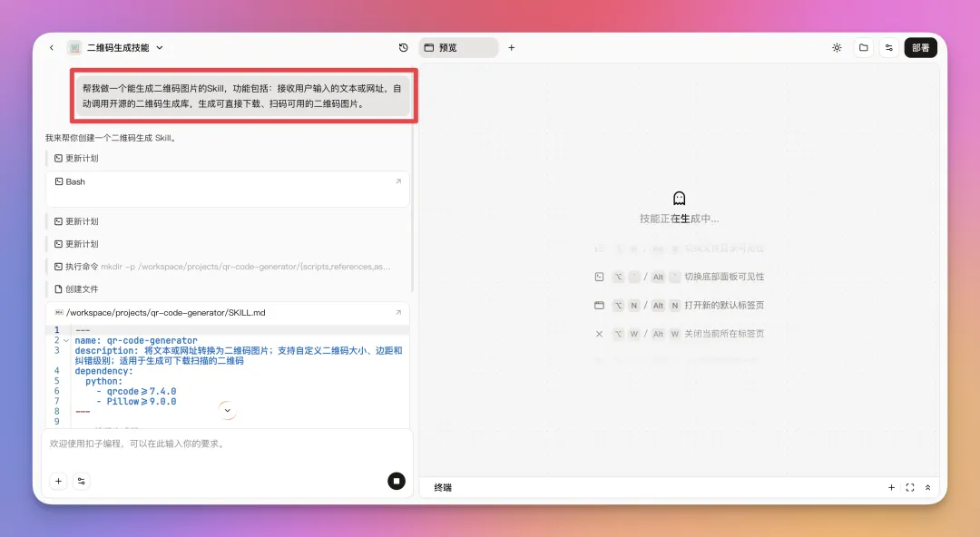
Task: Open the top-bar settings sliders icon
Action: coord(888,47)
